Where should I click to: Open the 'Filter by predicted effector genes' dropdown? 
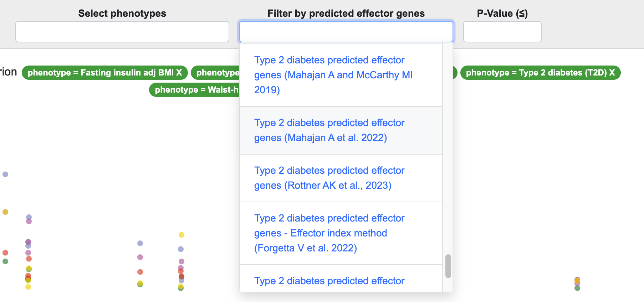[346, 31]
